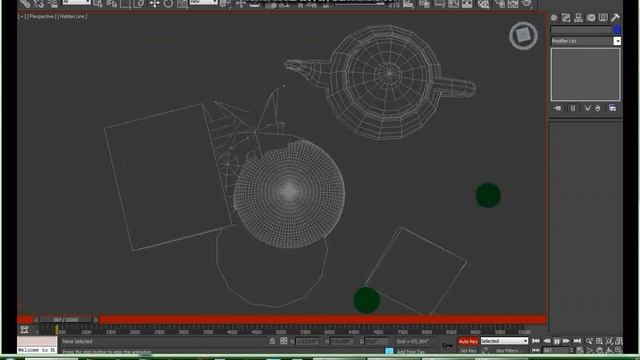Screen dimensions: 640x360
Task: Click the Y coordinate field
Action: click(x=342, y=341)
